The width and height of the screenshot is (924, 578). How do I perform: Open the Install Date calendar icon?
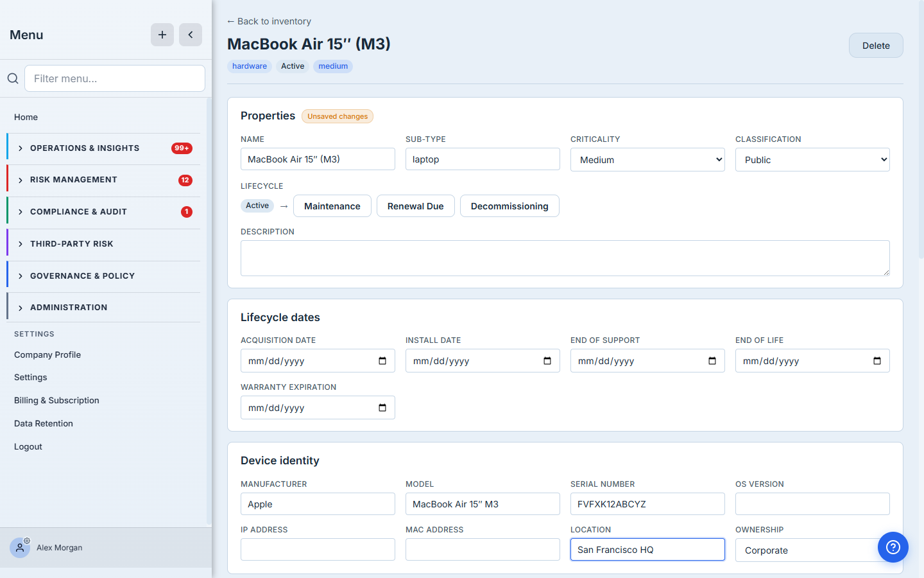click(547, 361)
